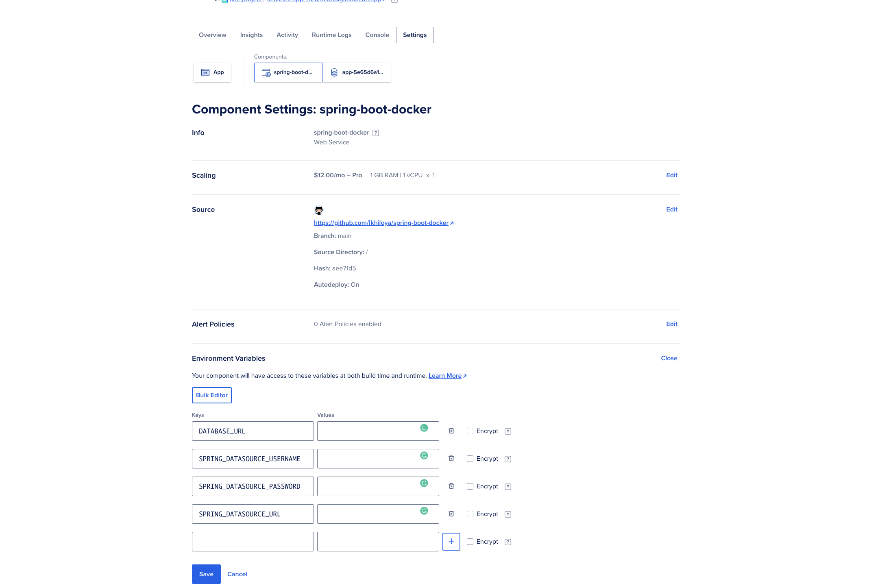Open the Insights tab
Image resolution: width=893 pixels, height=588 pixels.
[x=251, y=35]
